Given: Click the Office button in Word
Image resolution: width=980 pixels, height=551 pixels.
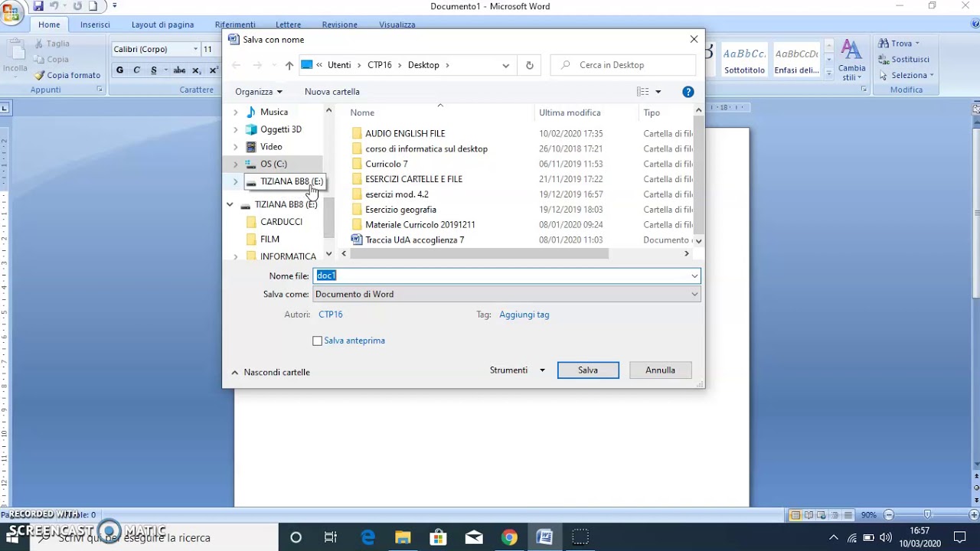Looking at the screenshot, I should click(x=11, y=12).
